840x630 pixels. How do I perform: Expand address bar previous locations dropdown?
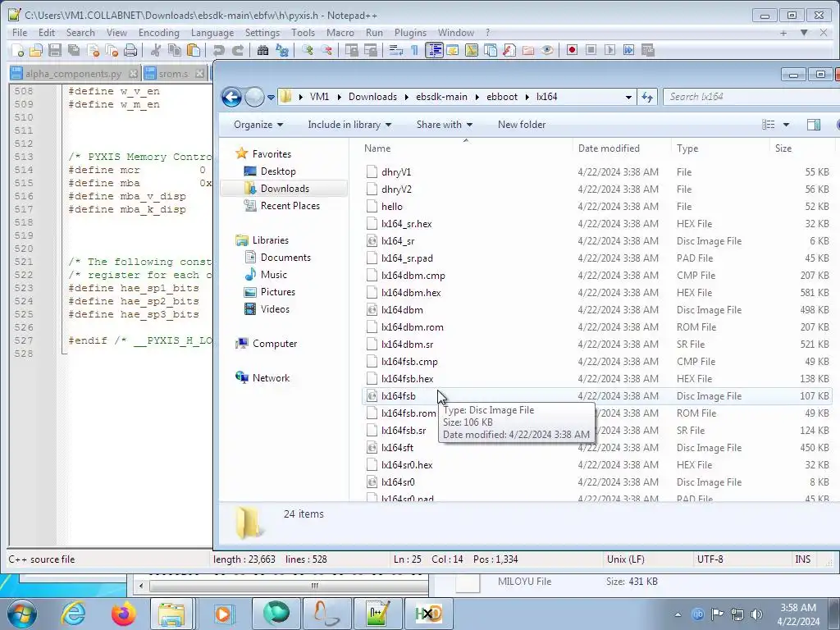point(628,97)
